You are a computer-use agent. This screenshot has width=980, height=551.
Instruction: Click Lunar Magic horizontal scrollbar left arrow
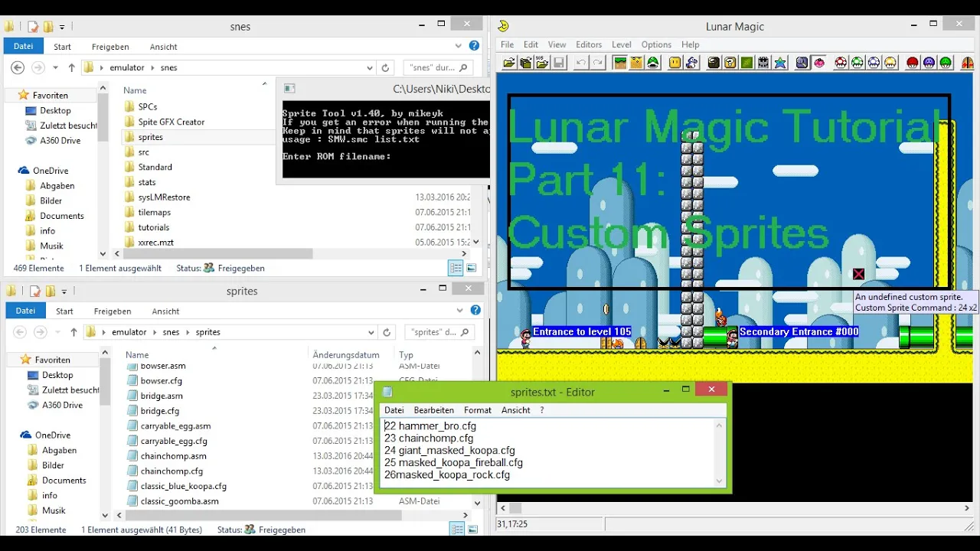point(503,508)
